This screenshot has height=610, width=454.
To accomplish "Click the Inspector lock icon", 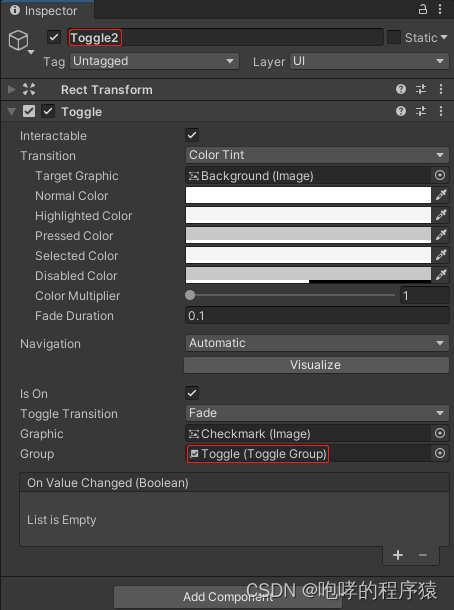I will pyautogui.click(x=423, y=9).
